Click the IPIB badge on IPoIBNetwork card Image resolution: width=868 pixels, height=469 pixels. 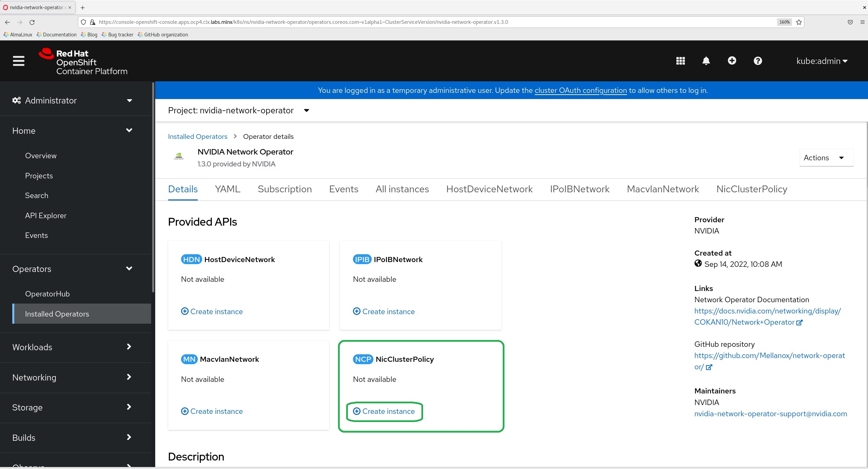pyautogui.click(x=362, y=259)
